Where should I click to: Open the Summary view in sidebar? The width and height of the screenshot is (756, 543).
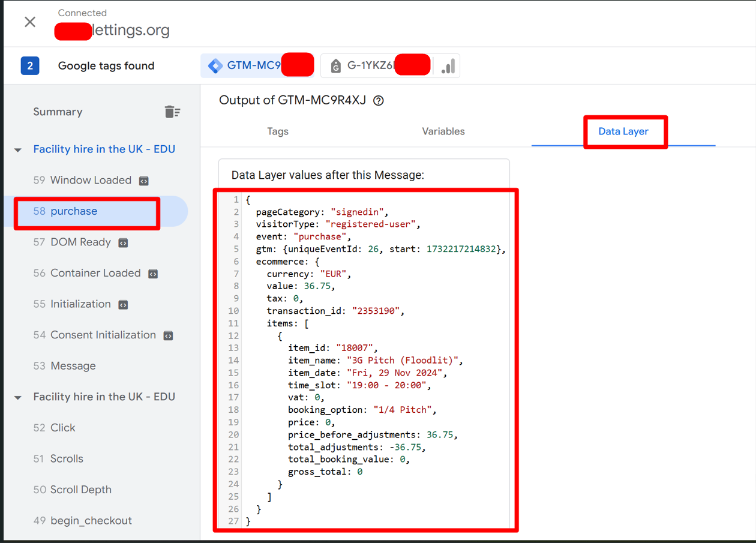[x=58, y=112]
